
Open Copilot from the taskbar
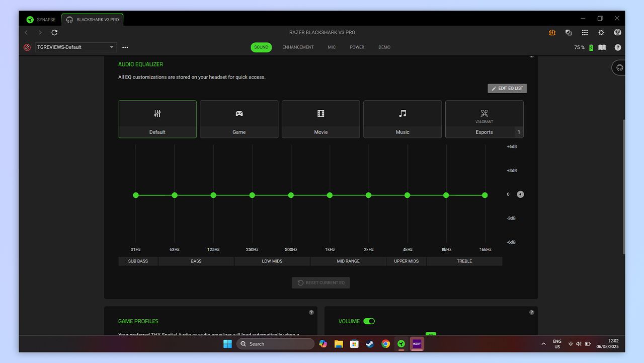pyautogui.click(x=323, y=344)
